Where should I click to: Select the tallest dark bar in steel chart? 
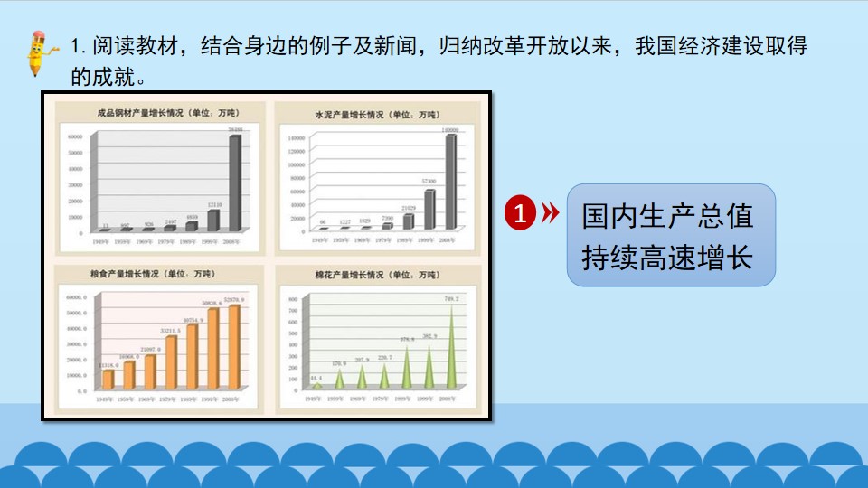[x=235, y=183]
